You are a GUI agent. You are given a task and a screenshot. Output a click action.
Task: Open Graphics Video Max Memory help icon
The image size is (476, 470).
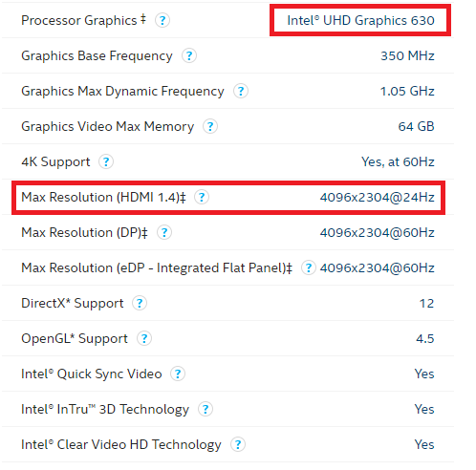tap(210, 127)
